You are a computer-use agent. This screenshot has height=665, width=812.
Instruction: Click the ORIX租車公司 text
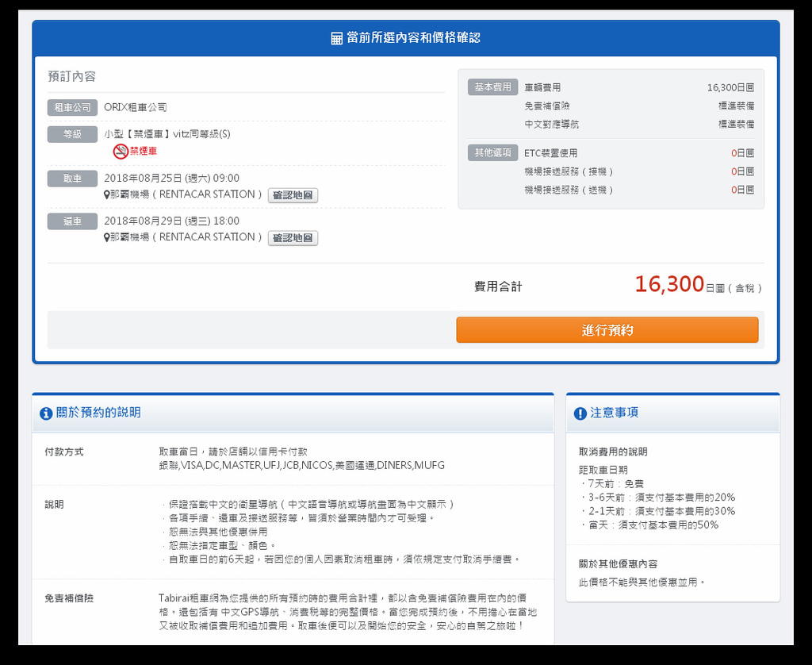pyautogui.click(x=135, y=107)
